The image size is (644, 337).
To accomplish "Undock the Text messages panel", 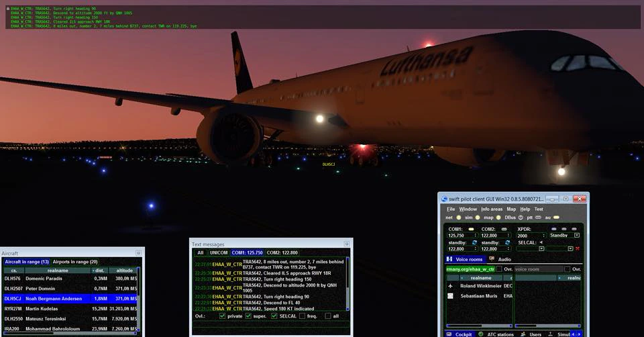I will pos(347,244).
